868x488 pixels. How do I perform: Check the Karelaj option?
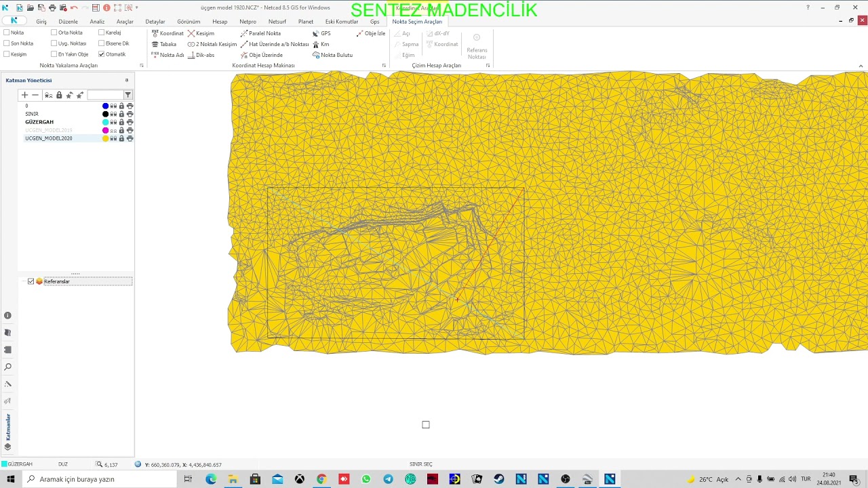point(102,33)
